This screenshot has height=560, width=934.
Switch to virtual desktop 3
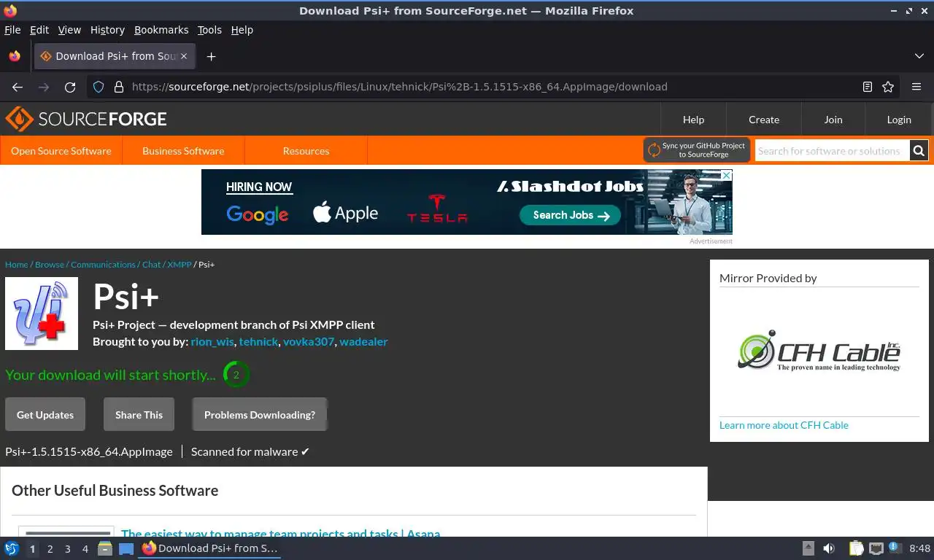point(67,549)
